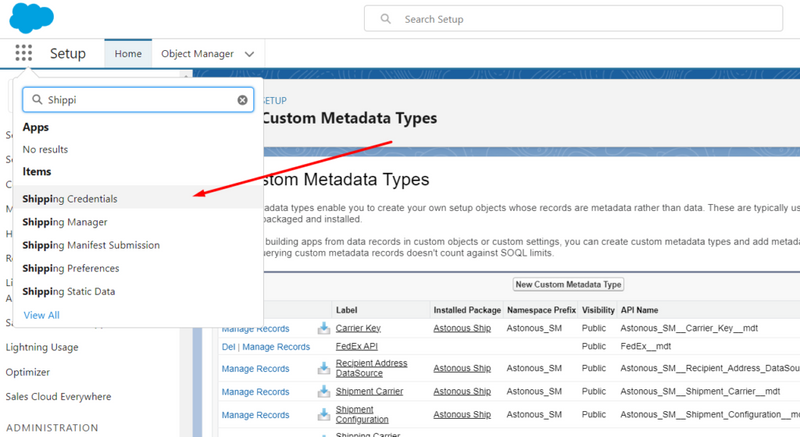Click the Label column header
Image resolution: width=800 pixels, height=437 pixels.
click(x=346, y=310)
